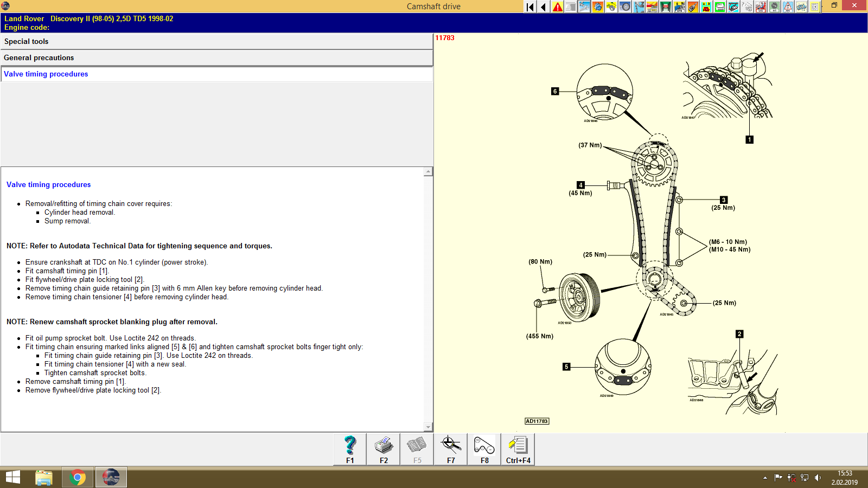868x488 pixels.
Task: Click the scrollbar up arrow beside the text
Action: coord(429,171)
